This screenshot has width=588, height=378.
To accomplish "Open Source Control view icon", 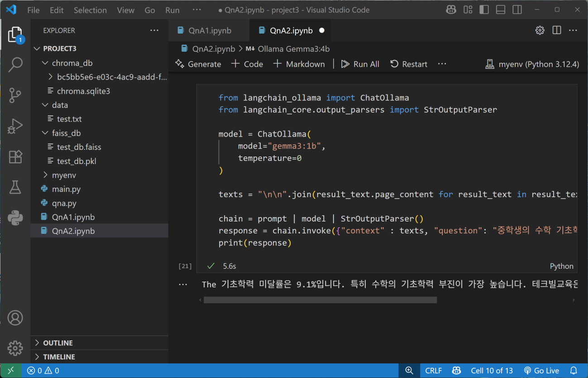I will pos(15,95).
